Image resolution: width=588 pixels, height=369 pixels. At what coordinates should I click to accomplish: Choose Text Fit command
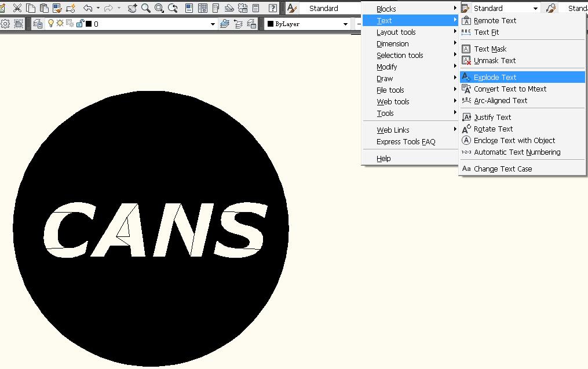click(x=523, y=32)
